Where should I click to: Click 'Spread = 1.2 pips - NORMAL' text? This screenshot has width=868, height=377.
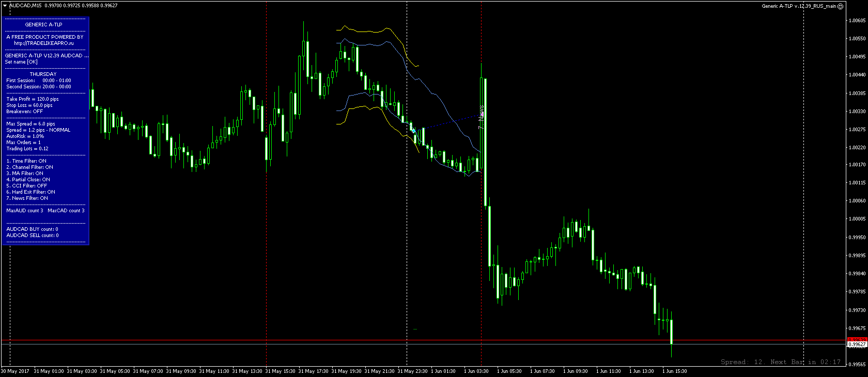(x=38, y=130)
